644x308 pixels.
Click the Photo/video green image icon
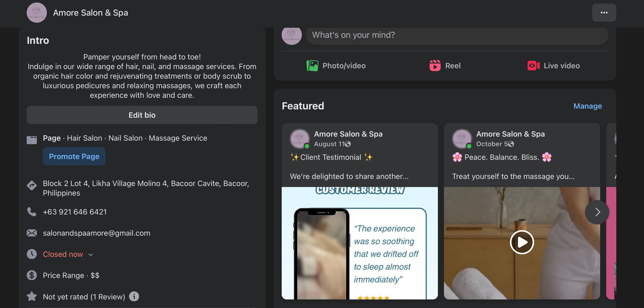click(x=312, y=66)
